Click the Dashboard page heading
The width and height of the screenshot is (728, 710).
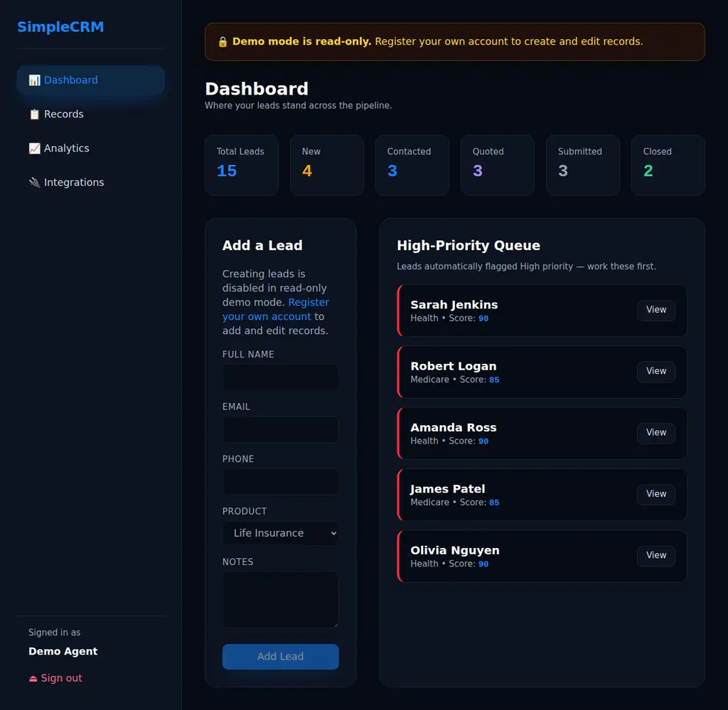(257, 89)
